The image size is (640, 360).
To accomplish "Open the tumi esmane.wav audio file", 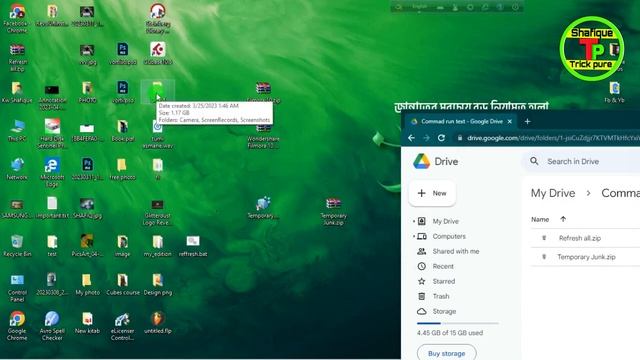I will point(158,135).
